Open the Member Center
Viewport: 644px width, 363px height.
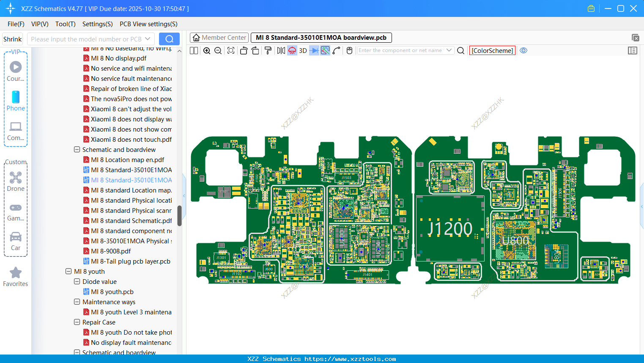pos(219,37)
